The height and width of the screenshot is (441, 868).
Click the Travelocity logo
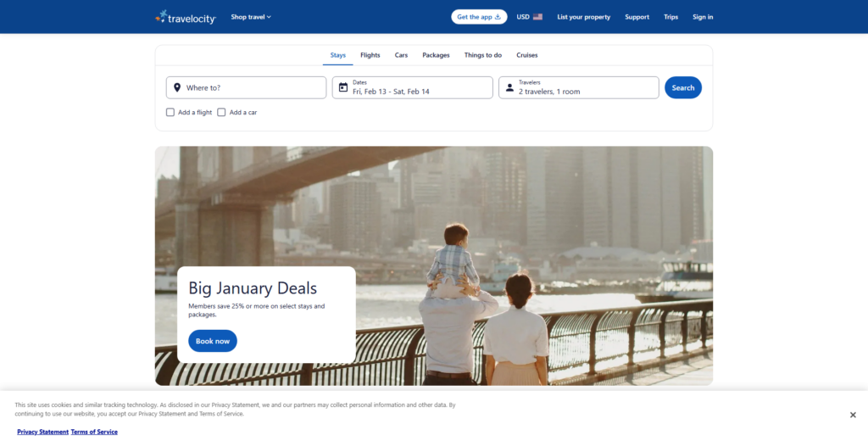click(x=186, y=17)
